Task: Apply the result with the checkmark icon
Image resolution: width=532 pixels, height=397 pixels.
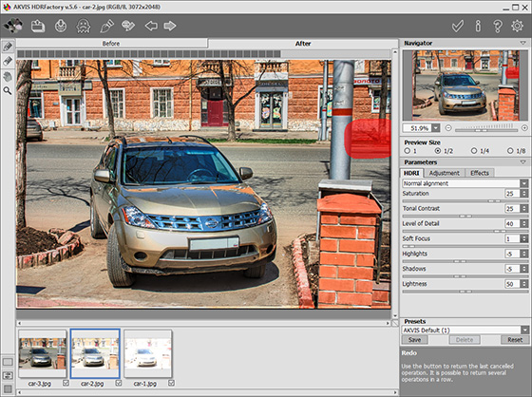Action: click(x=458, y=27)
